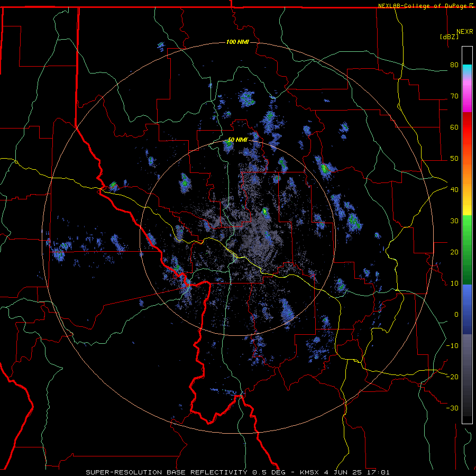Viewport: 476px width, 476px height.
Task: Click the dBZ unit label above the scale
Action: pyautogui.click(x=449, y=36)
